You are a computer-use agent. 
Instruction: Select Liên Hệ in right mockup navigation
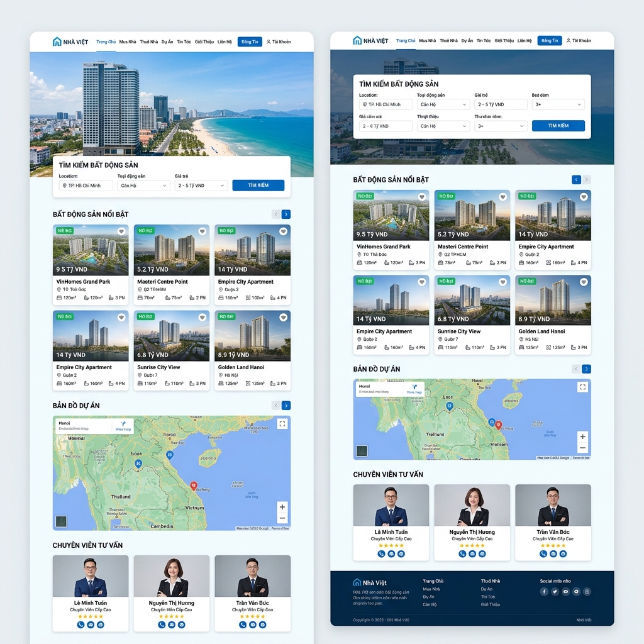coord(525,41)
